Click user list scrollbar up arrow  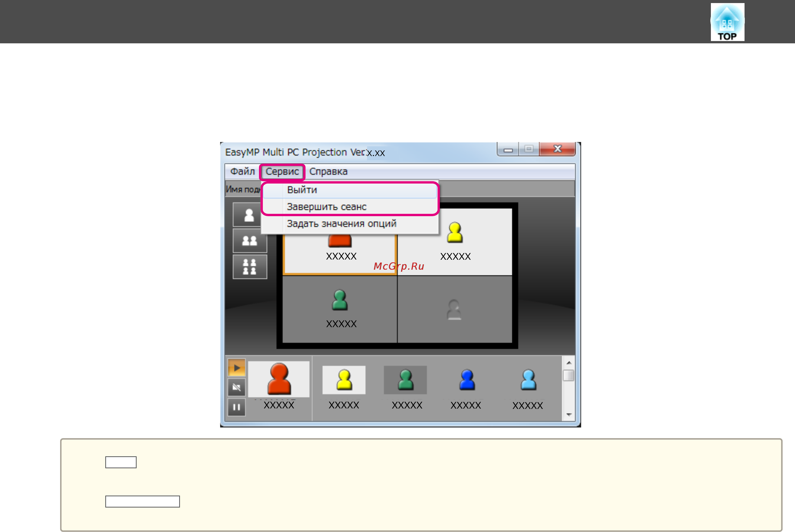coord(569,363)
